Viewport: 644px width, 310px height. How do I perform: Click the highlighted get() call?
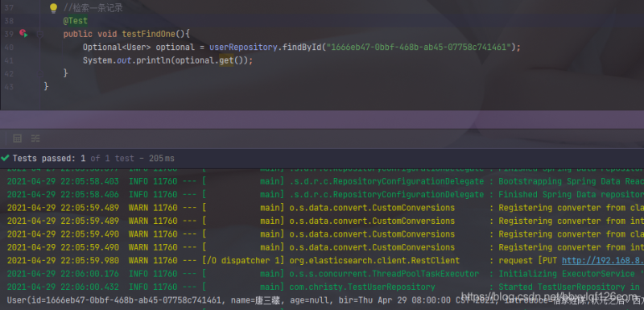[226, 60]
